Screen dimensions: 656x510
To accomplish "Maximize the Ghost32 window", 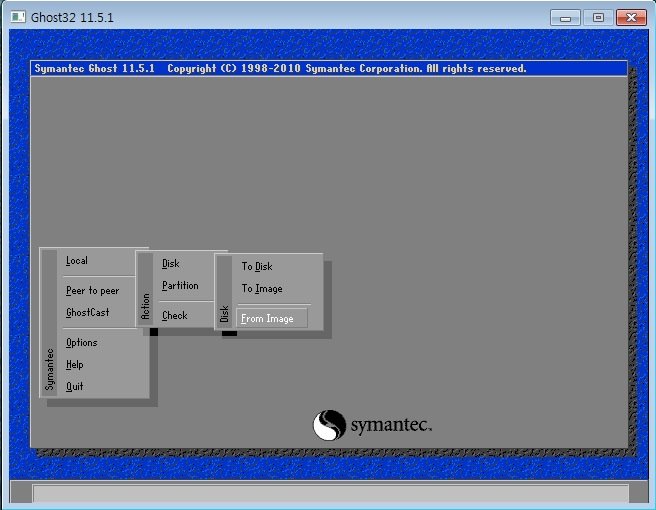I will [x=598, y=18].
